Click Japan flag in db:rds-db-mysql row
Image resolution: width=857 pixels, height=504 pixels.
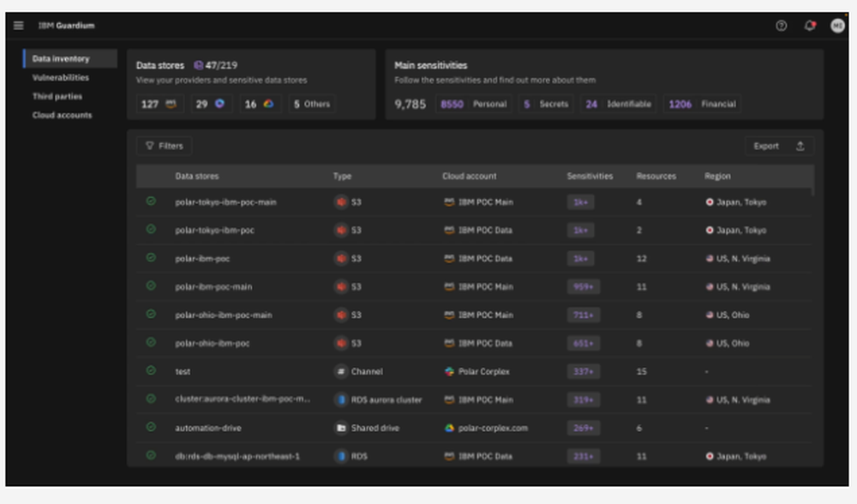point(710,457)
